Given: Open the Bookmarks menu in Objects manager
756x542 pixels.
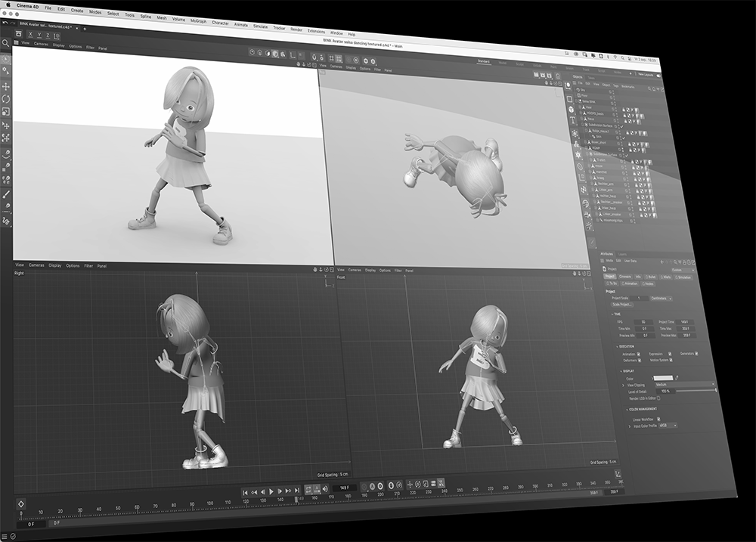Looking at the screenshot, I should point(627,87).
